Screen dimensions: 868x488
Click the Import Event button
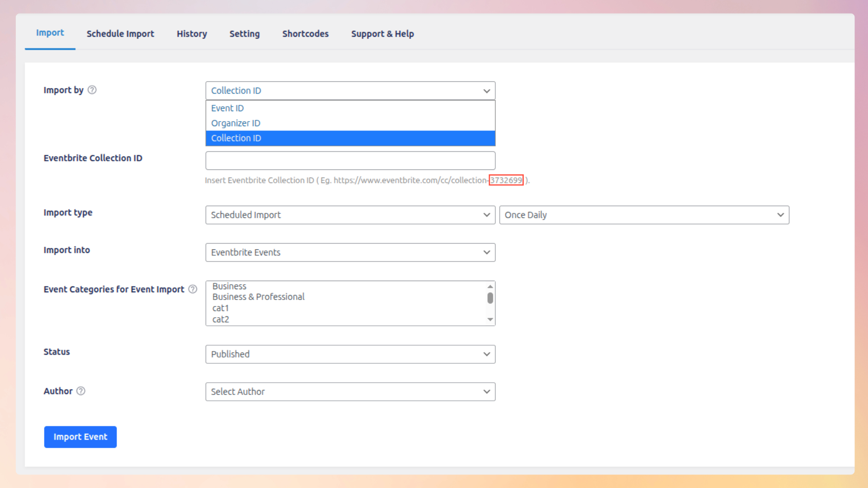coord(80,437)
